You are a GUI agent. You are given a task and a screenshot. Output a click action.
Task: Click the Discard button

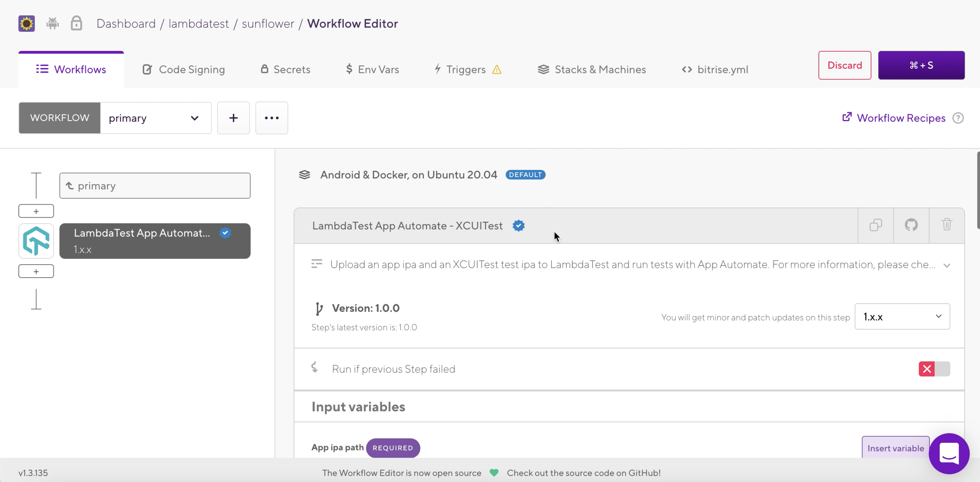845,65
